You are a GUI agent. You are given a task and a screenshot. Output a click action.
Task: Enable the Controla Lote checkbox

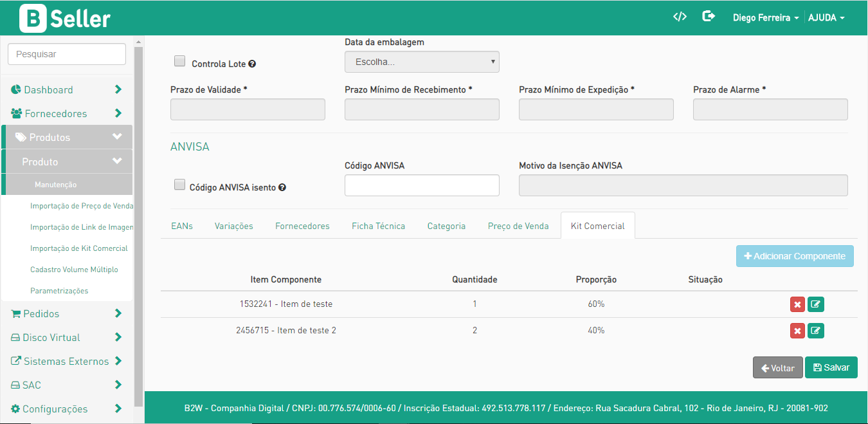click(180, 62)
